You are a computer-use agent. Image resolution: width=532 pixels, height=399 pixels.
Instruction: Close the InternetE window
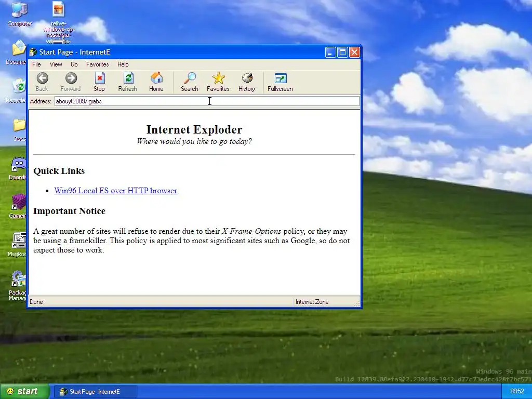(x=354, y=52)
